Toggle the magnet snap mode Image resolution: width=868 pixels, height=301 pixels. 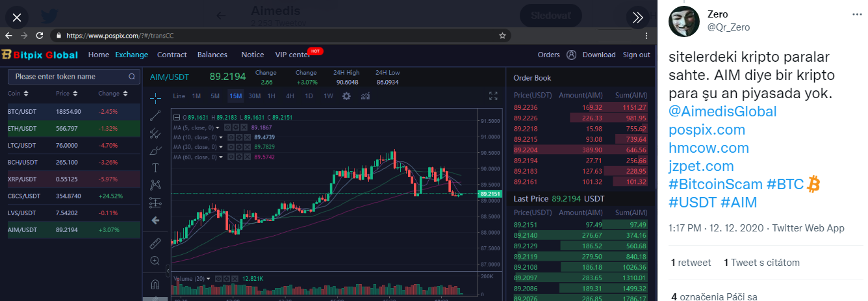(x=155, y=284)
